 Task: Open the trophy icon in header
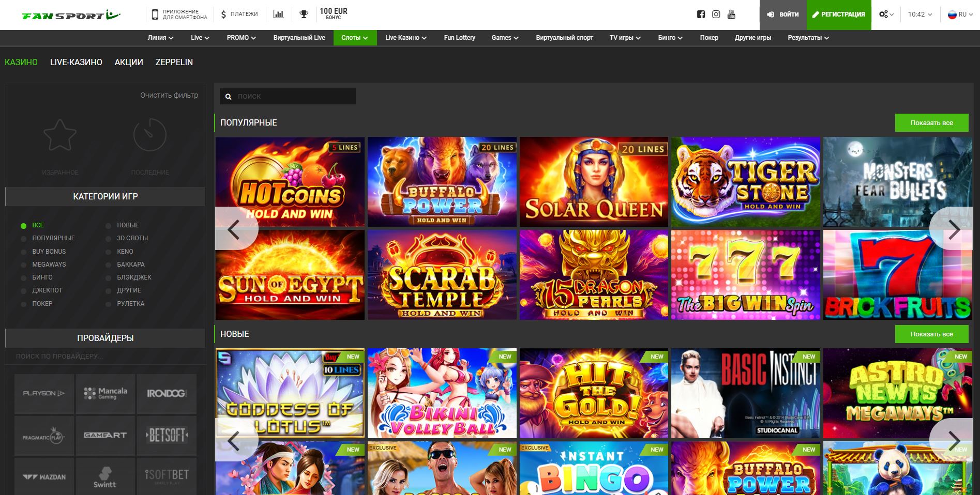click(304, 14)
